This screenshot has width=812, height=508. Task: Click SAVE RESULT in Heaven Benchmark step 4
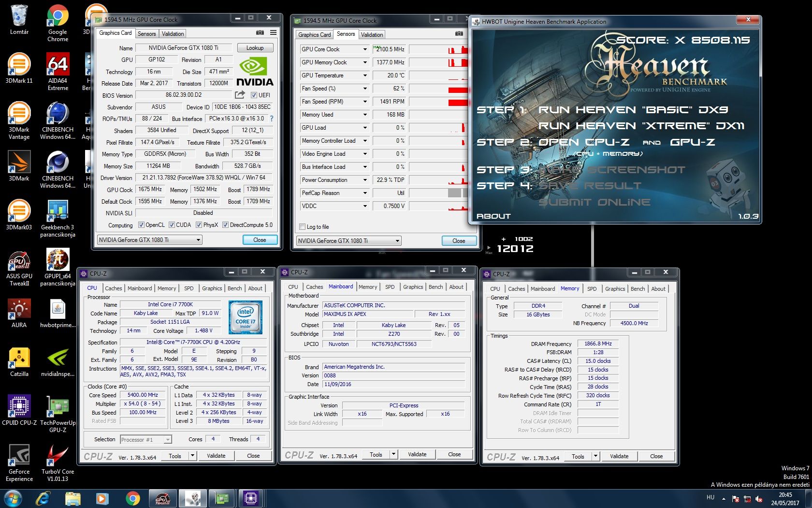pyautogui.click(x=590, y=186)
